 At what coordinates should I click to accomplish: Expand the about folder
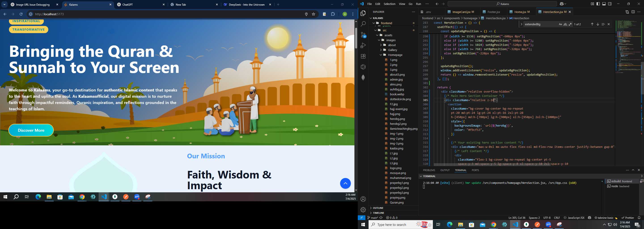point(394,45)
